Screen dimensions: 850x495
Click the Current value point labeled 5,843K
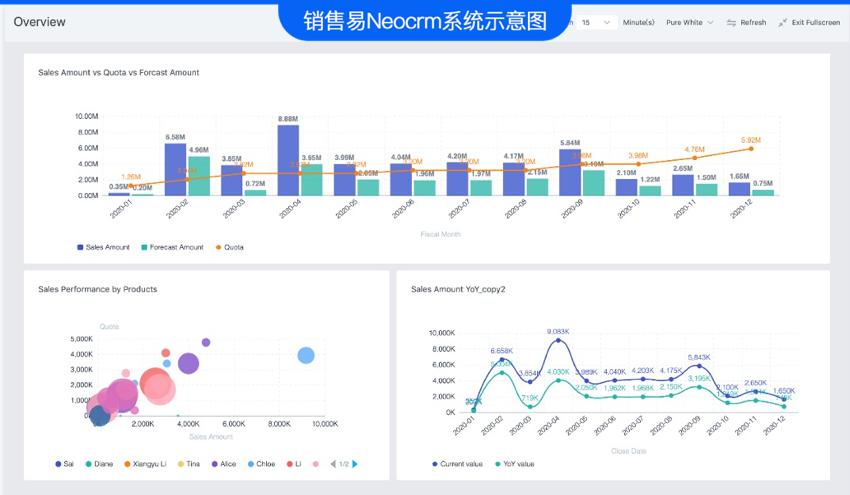point(699,366)
